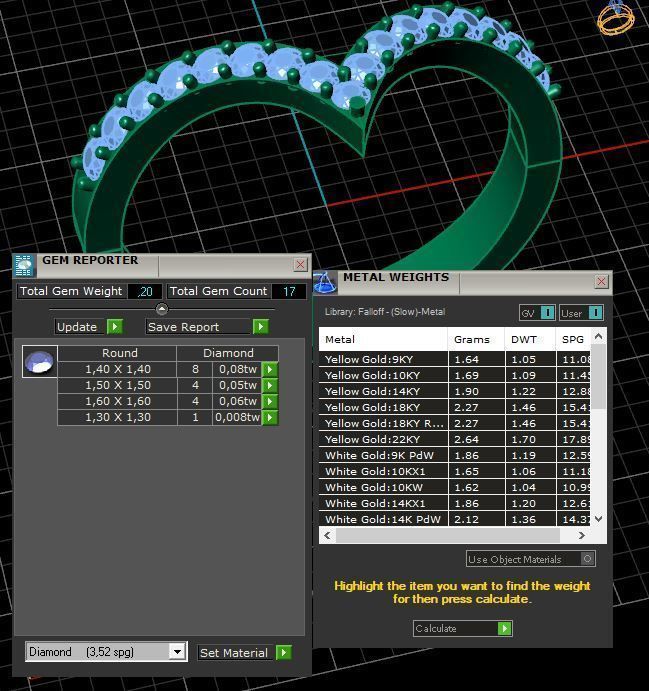Click the Total Gem Count value 17
This screenshot has width=649, height=691.
[289, 291]
